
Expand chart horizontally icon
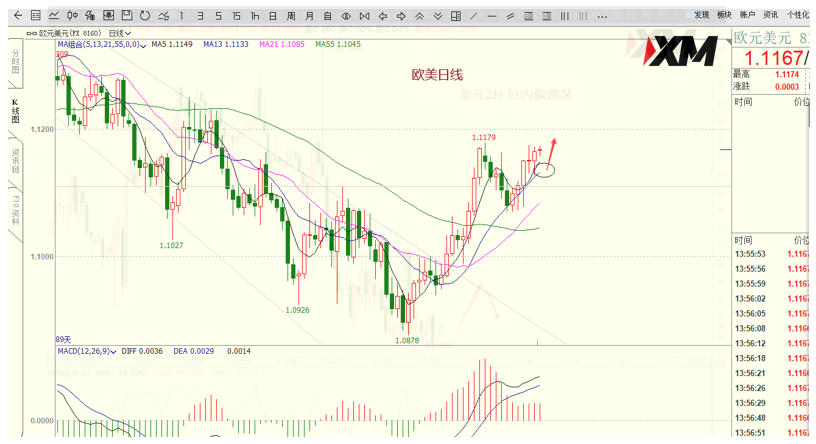(x=346, y=16)
